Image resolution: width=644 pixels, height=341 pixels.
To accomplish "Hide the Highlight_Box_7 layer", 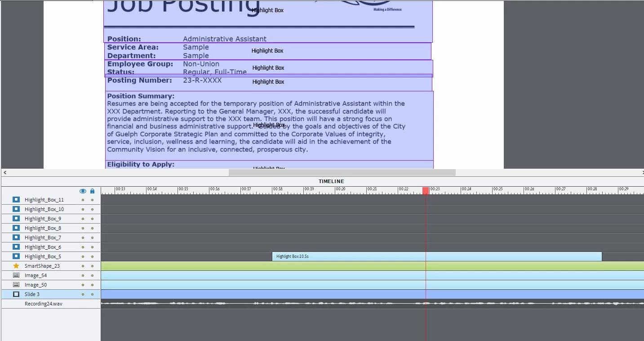I will coord(83,238).
